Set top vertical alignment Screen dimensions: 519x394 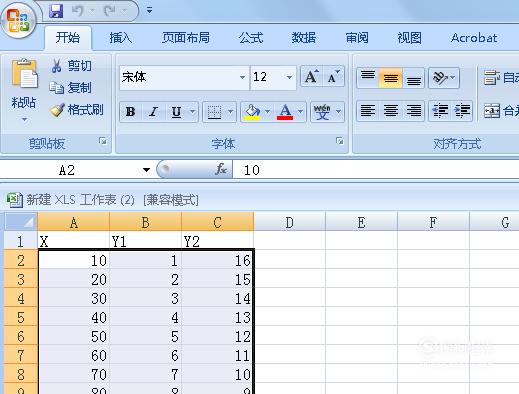pos(368,78)
